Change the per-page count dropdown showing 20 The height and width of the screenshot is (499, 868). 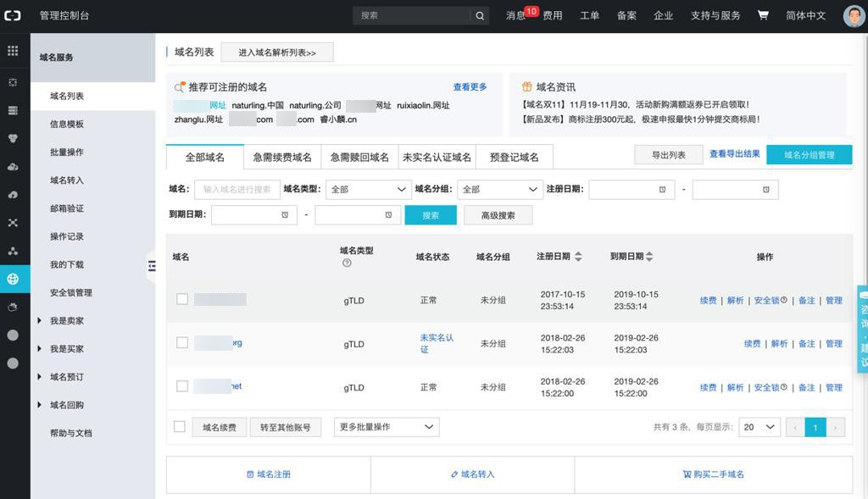(x=759, y=427)
